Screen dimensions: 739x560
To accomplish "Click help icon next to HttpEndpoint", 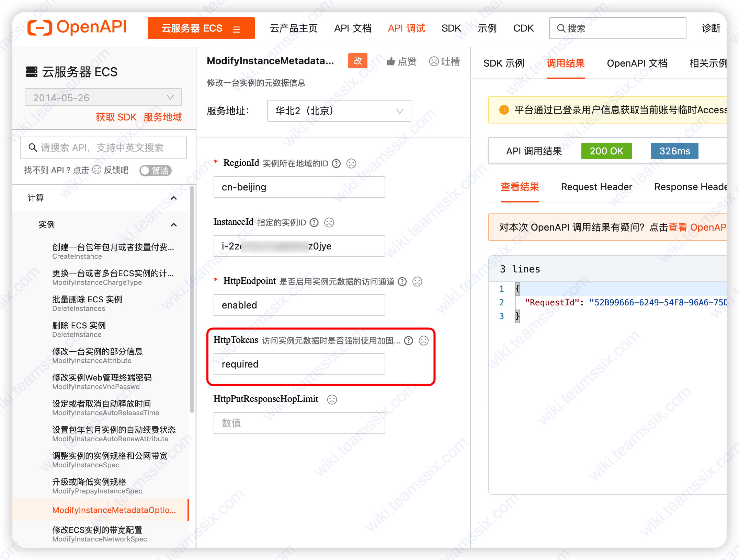I will (402, 282).
